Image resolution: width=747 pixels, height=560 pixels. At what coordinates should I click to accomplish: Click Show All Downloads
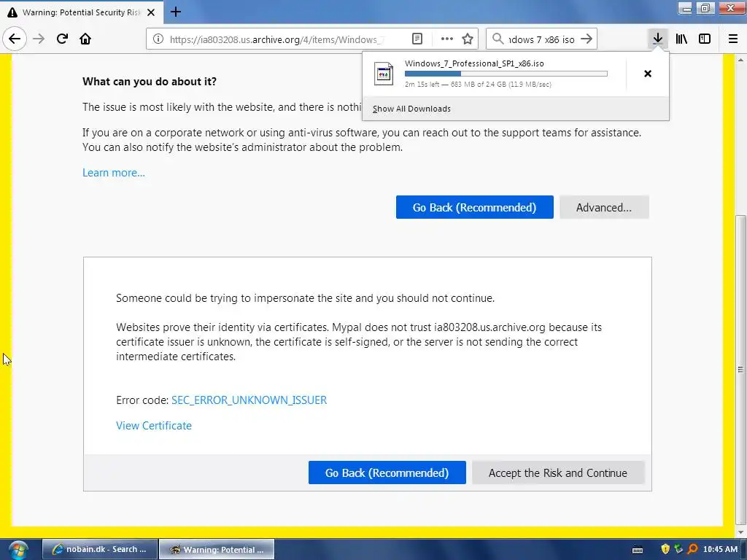point(411,109)
